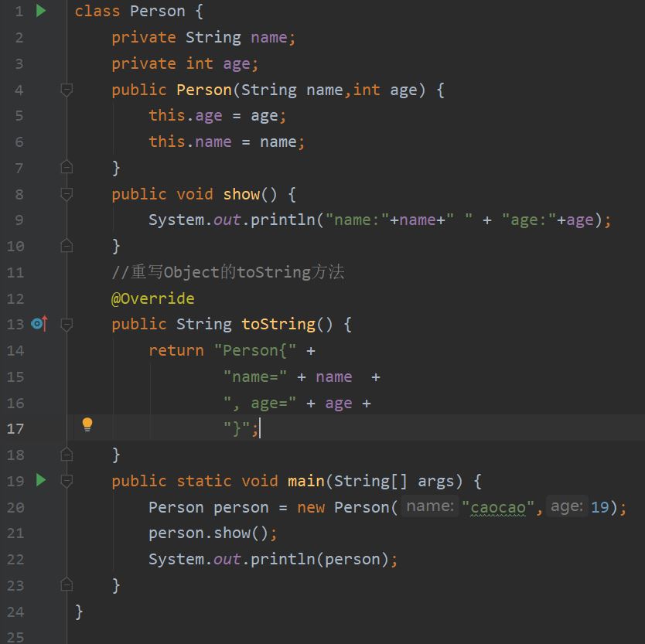Open the yellow lightbulb quick-fix on line 17

click(x=87, y=424)
